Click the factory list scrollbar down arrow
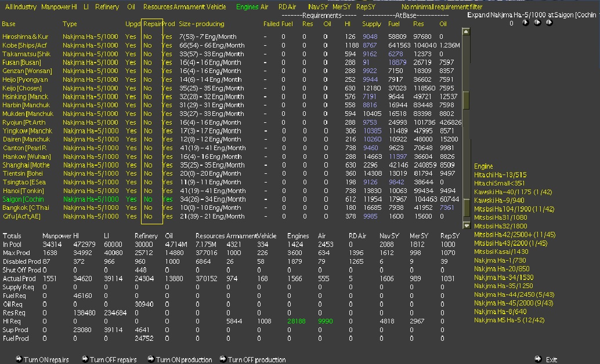 tap(466, 225)
